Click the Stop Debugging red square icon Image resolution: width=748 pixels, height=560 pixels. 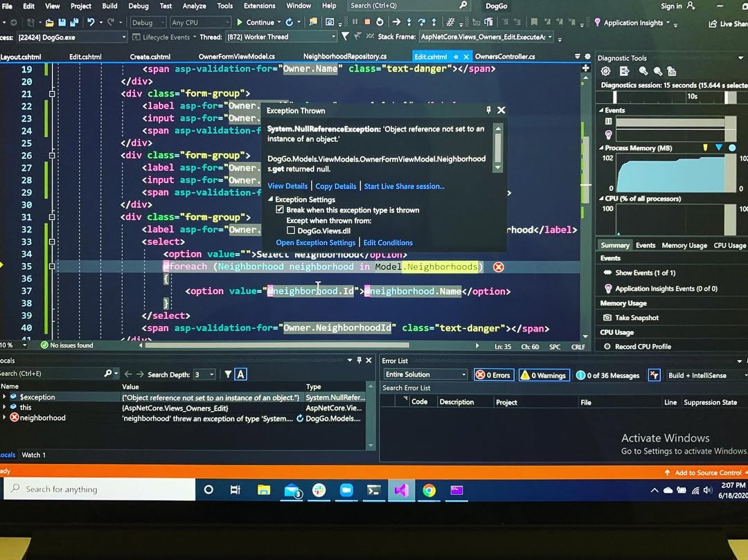[x=367, y=22]
